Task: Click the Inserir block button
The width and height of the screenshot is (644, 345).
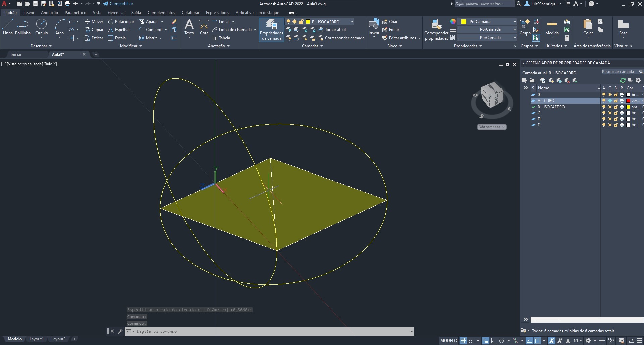Action: 374,27
